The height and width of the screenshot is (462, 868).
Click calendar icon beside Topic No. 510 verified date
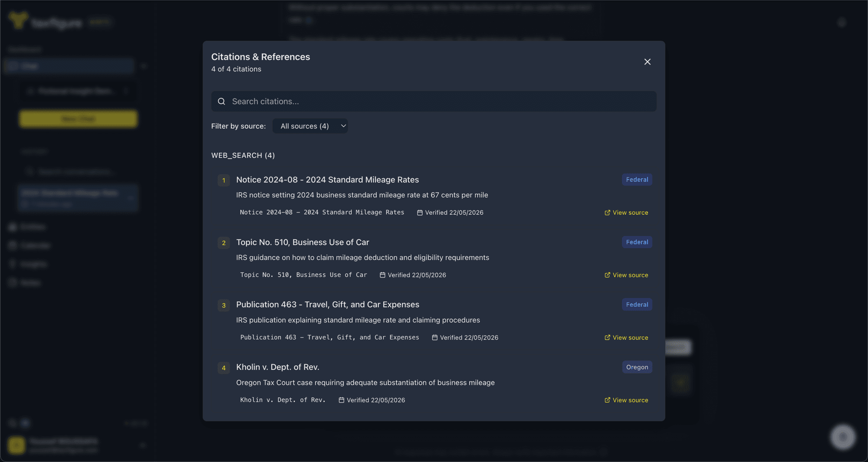(382, 275)
